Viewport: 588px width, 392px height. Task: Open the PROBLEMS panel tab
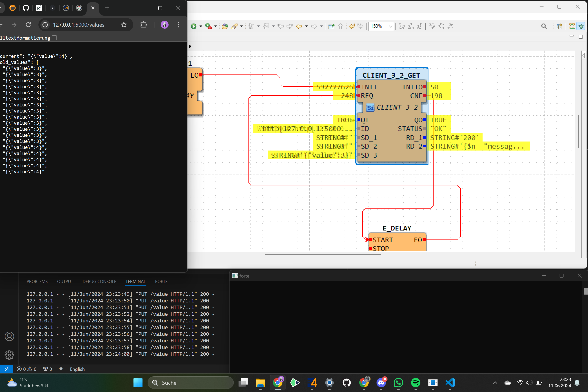(x=37, y=281)
